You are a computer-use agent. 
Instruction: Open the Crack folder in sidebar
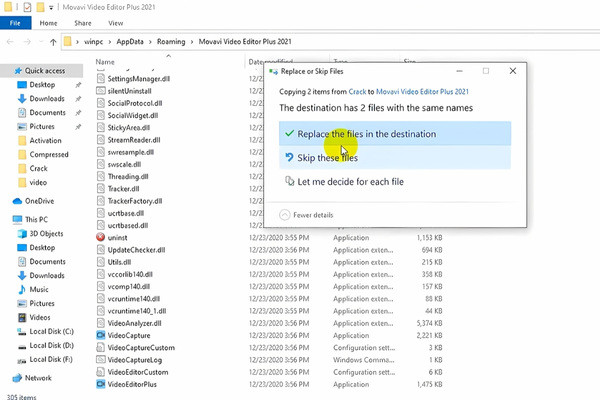pos(38,168)
